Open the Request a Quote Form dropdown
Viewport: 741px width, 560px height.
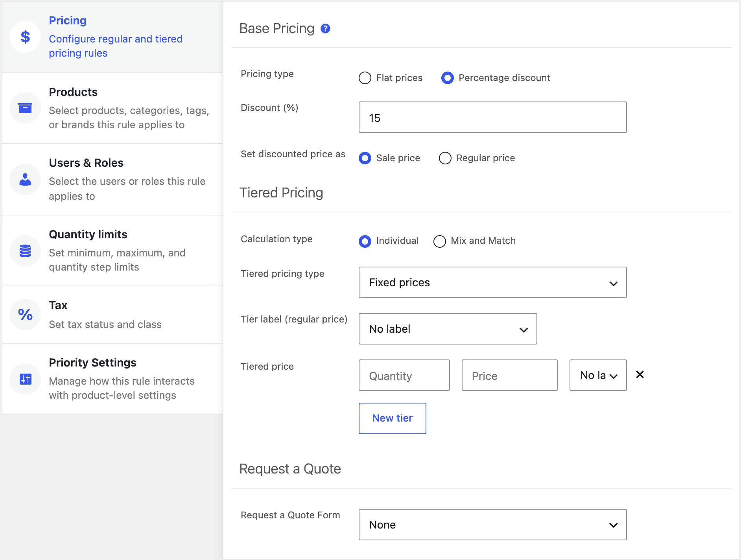coord(492,525)
